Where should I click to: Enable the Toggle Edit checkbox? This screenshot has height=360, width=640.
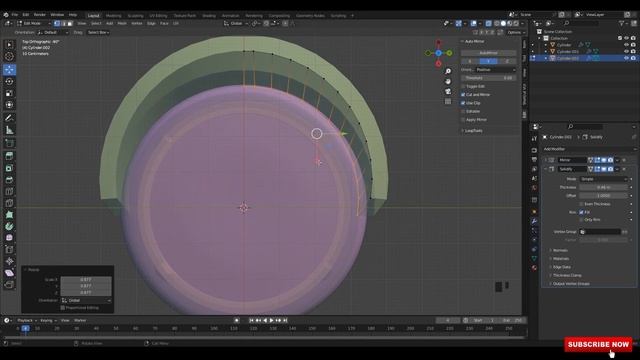[463, 87]
